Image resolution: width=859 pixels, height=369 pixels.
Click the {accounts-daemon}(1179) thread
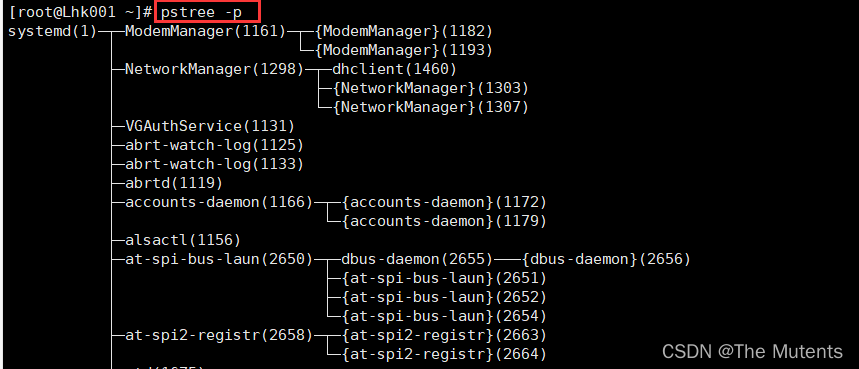point(444,222)
